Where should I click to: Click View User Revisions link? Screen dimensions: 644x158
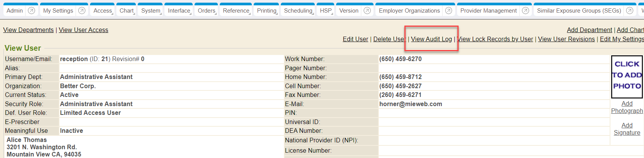coord(566,39)
